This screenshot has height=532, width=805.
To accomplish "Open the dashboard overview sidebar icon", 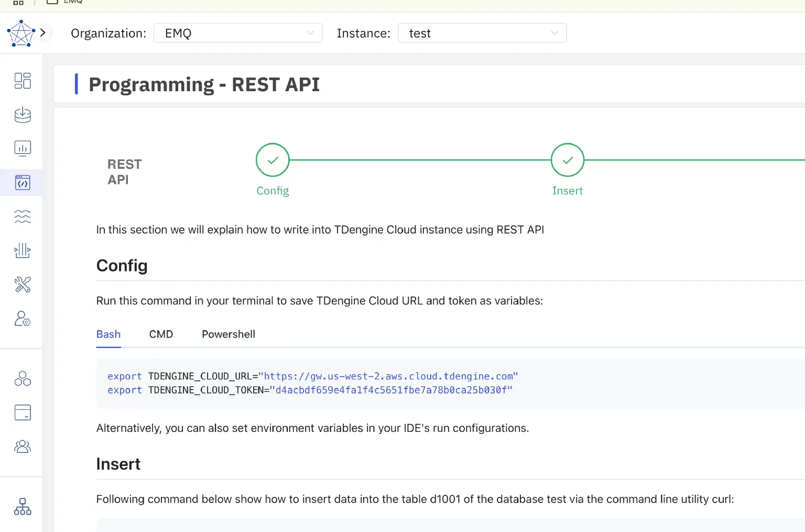I will coord(23,81).
